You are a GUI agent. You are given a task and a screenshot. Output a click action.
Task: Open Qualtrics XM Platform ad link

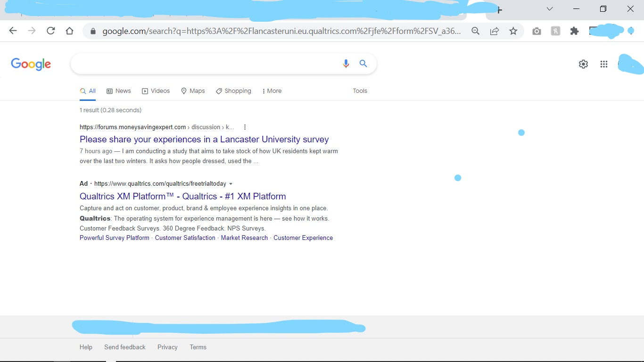pos(183,197)
